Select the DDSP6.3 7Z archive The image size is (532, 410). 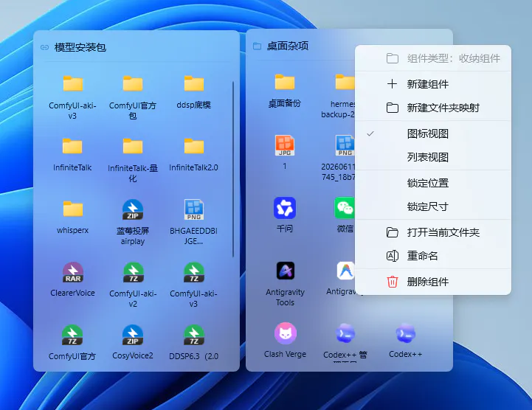194,335
